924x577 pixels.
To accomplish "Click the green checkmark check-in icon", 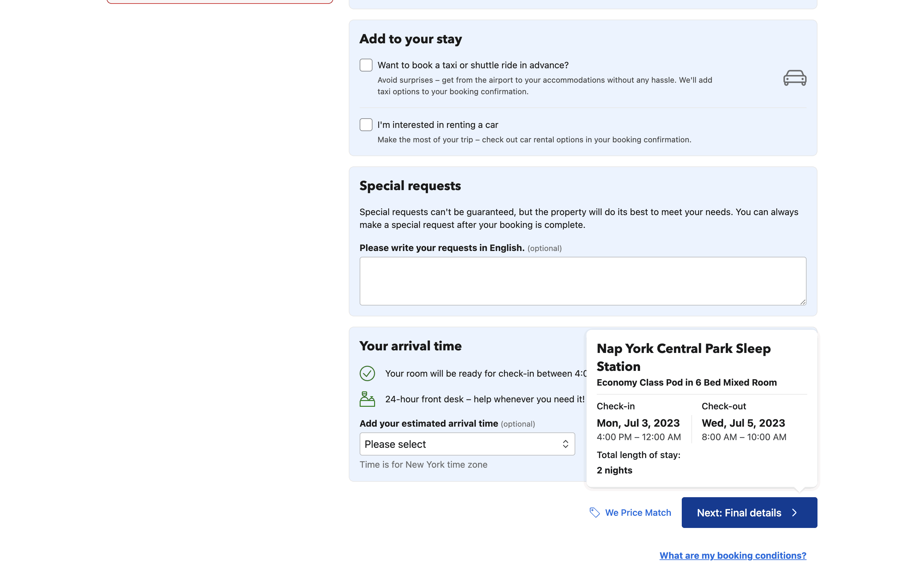I will [367, 373].
